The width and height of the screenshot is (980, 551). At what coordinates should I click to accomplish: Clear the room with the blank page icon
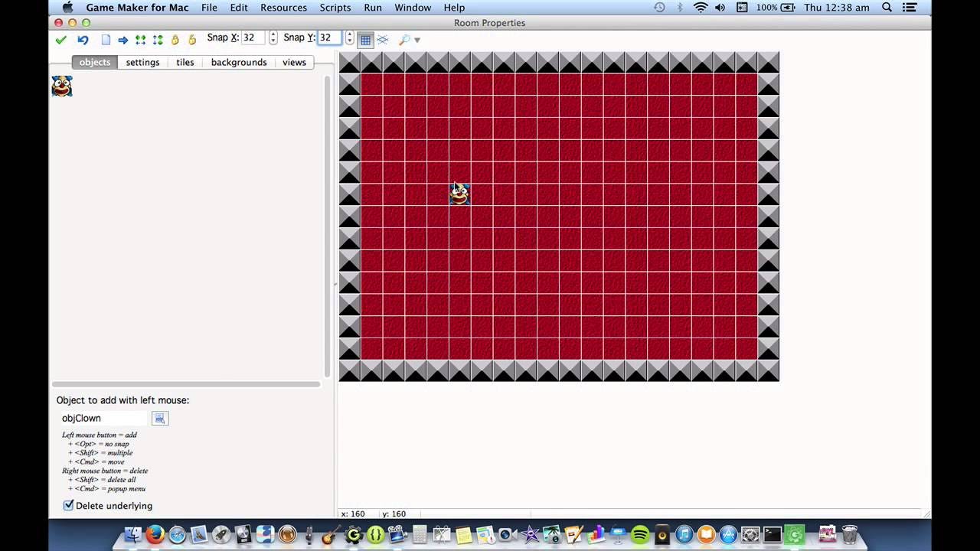[x=106, y=40]
